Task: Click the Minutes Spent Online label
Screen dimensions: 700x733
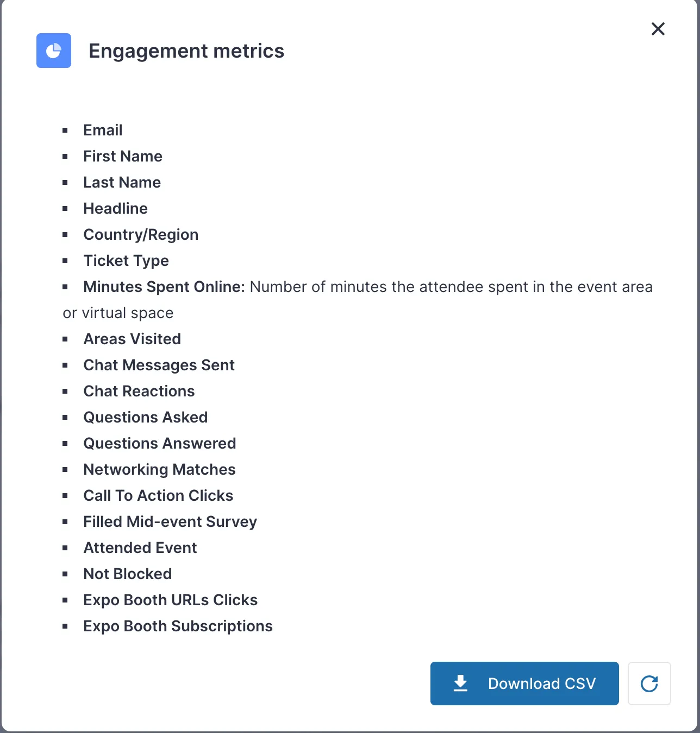Action: pyautogui.click(x=164, y=287)
